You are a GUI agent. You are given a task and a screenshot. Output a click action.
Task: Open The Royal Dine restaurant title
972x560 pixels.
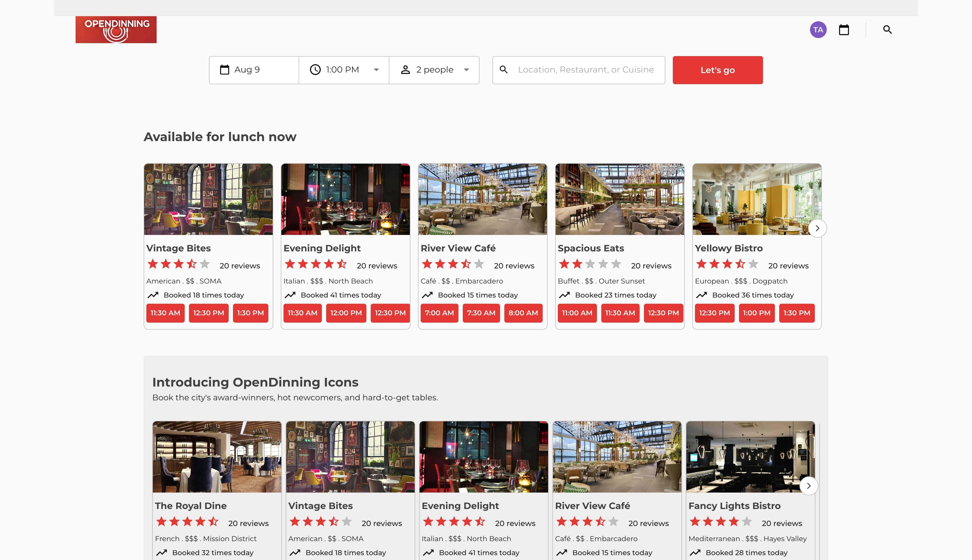point(191,506)
